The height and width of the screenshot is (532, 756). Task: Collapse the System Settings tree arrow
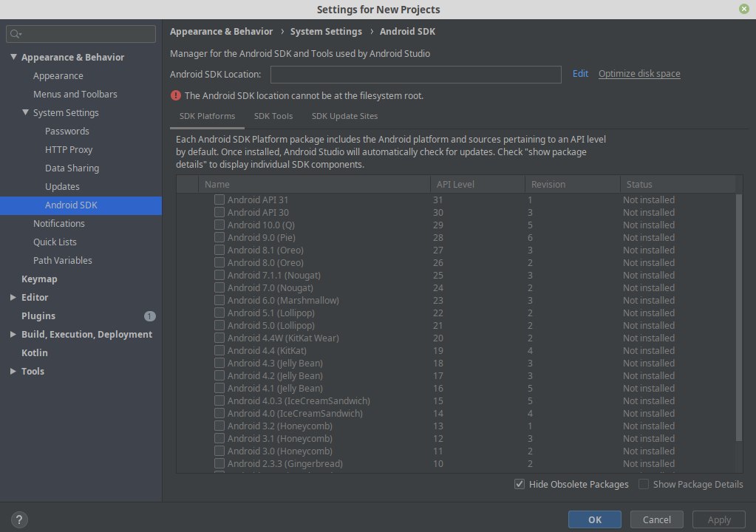coord(25,112)
